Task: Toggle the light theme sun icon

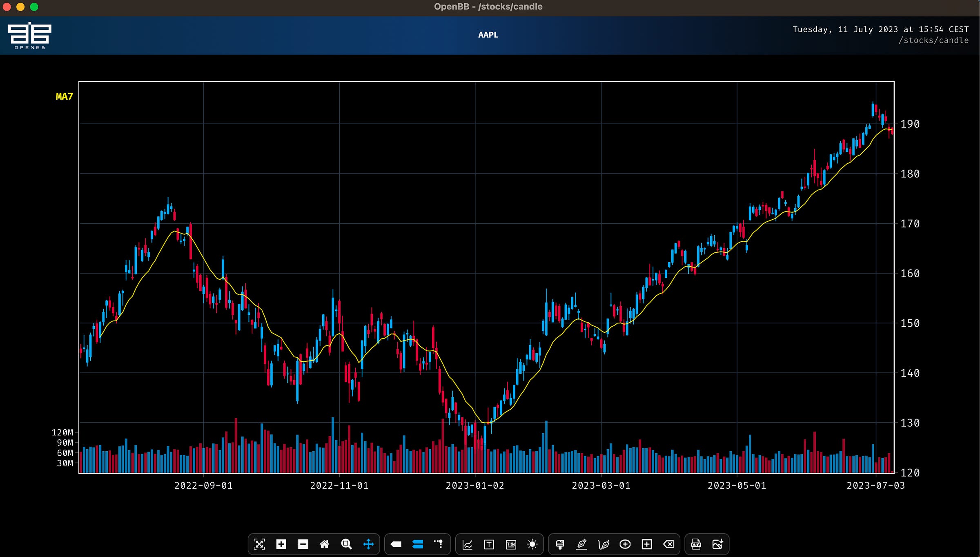Action: click(532, 544)
